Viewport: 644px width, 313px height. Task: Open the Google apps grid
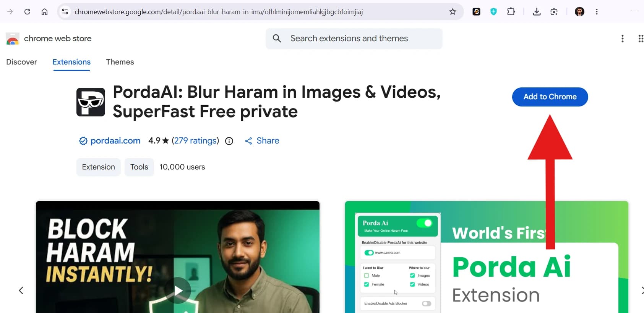pos(641,39)
